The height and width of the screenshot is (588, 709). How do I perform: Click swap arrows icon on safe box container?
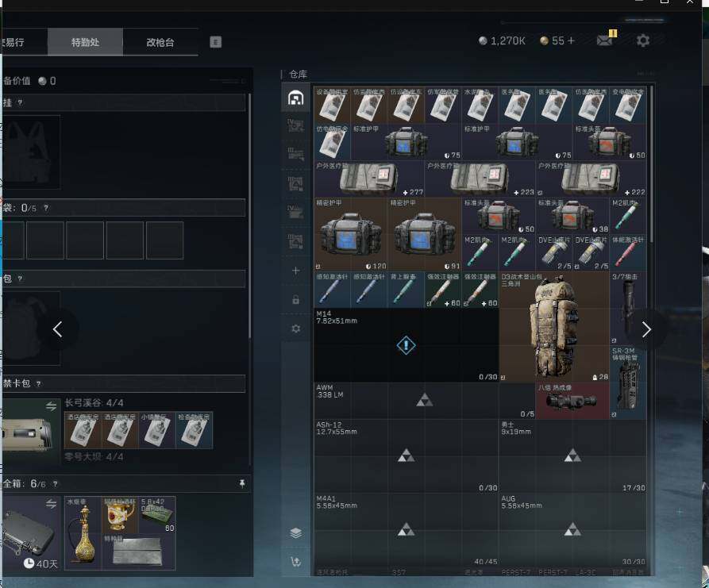[51, 503]
